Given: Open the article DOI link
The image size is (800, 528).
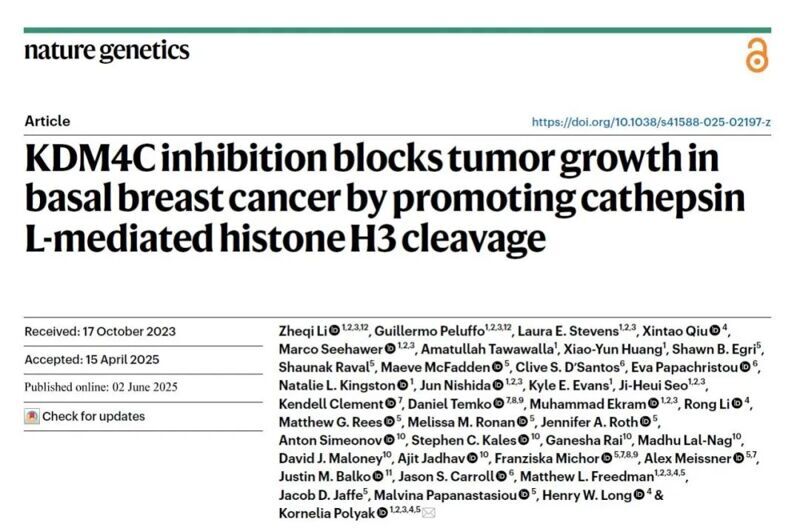Looking at the screenshot, I should point(651,122).
